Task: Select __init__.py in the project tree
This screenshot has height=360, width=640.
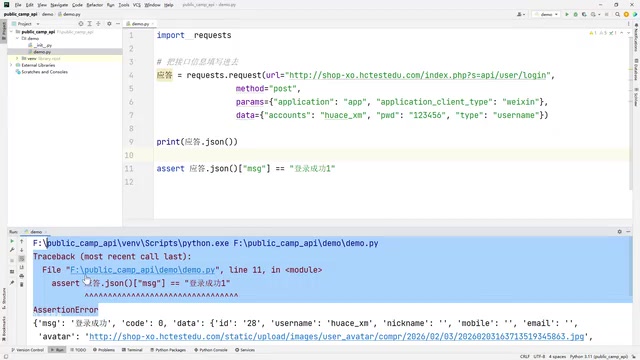Action: tap(40, 45)
